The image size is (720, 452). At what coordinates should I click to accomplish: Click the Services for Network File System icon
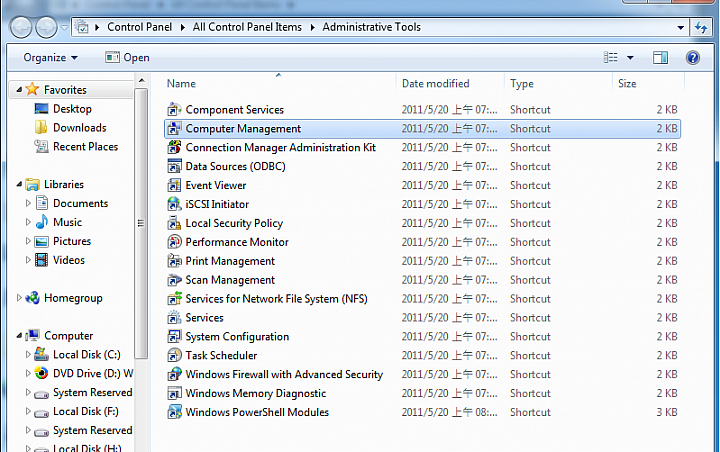pyautogui.click(x=174, y=299)
